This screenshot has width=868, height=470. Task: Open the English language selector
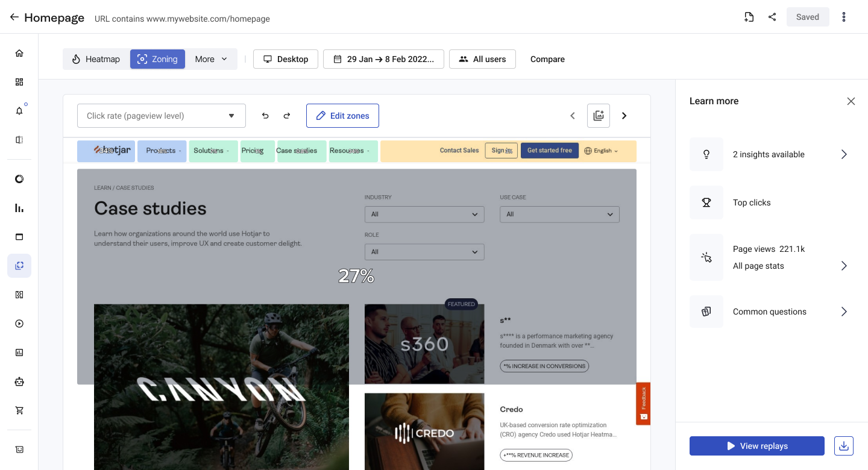click(x=601, y=151)
